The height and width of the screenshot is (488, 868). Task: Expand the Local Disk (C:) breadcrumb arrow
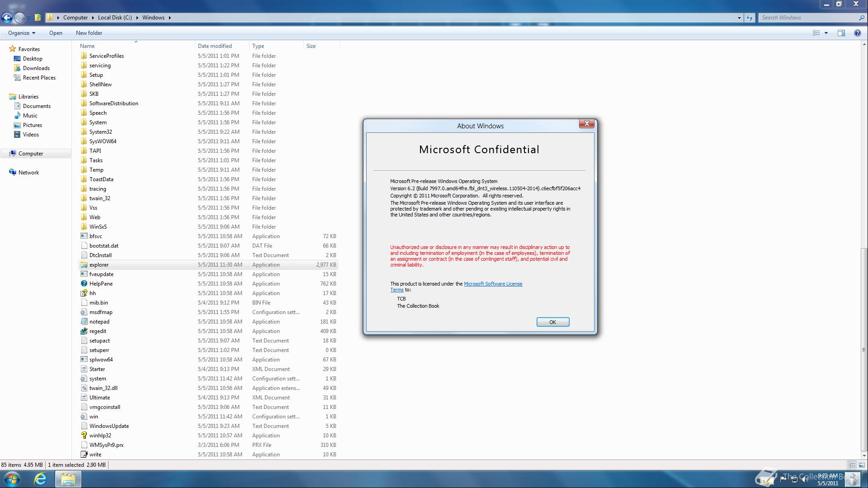point(137,18)
